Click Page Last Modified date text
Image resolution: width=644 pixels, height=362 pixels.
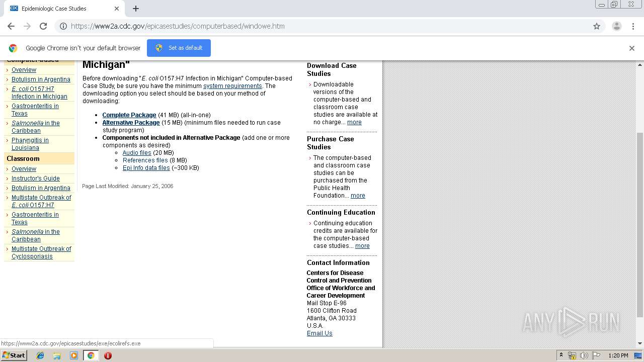click(128, 186)
